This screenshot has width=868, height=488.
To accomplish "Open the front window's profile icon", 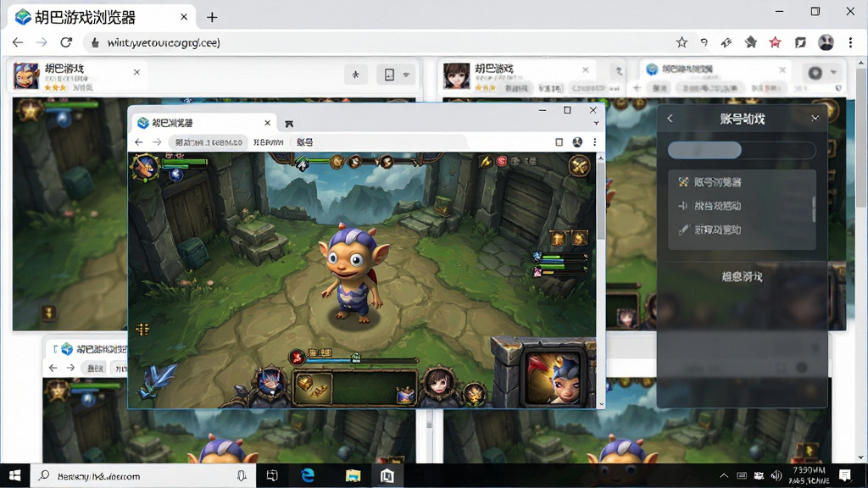I will point(577,142).
